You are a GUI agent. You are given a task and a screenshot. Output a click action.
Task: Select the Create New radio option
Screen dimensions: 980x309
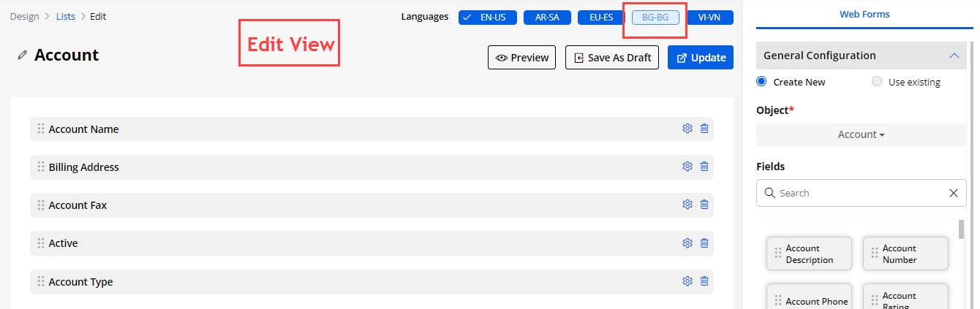761,82
